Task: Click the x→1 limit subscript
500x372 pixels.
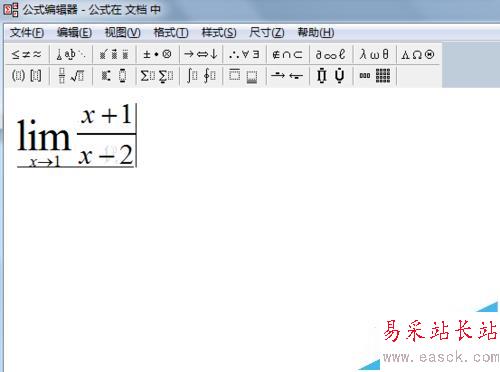Action: 44,162
